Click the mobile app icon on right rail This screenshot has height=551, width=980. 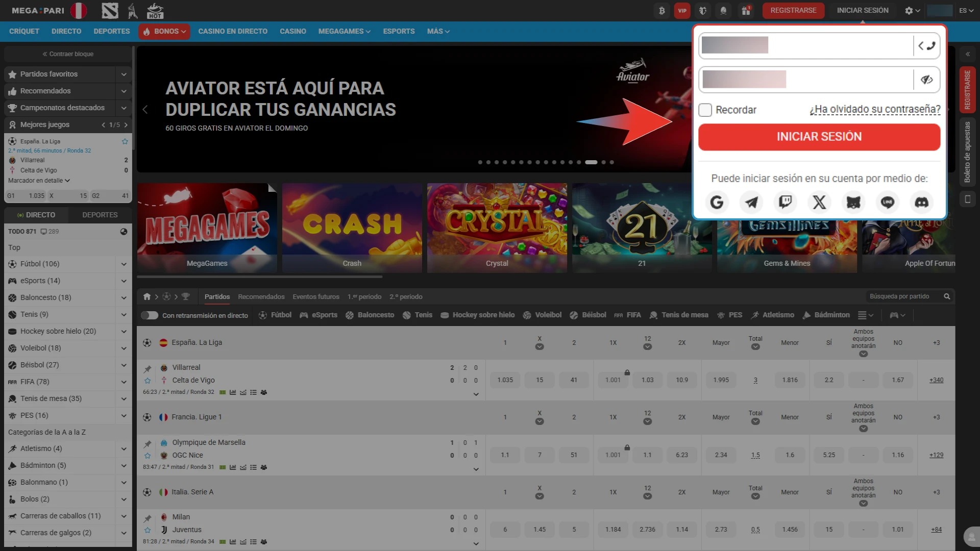(967, 199)
